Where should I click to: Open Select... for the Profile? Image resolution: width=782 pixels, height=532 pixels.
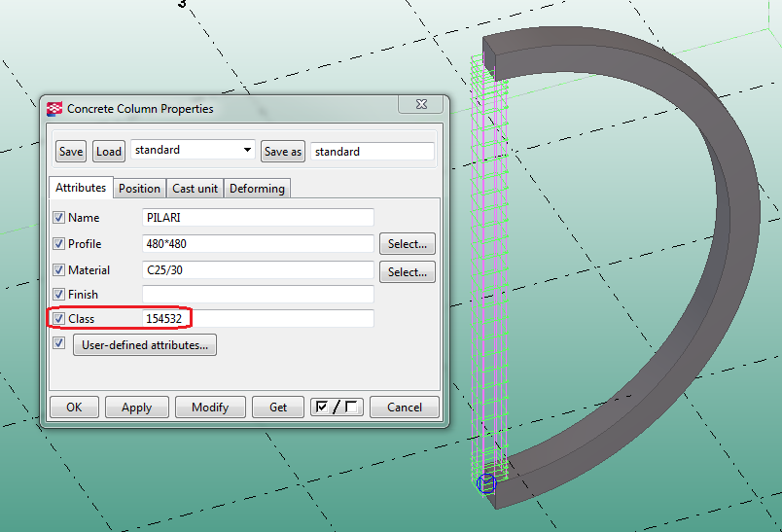click(408, 244)
